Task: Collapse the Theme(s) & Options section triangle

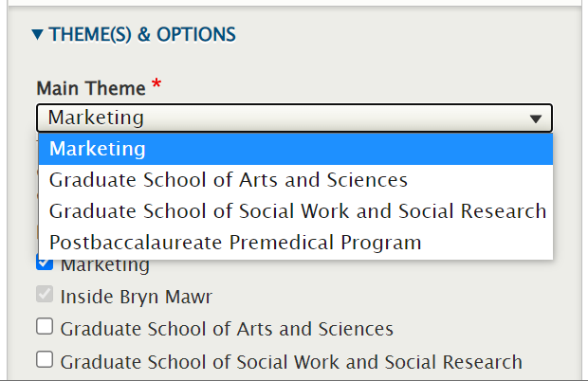Action: [37, 35]
